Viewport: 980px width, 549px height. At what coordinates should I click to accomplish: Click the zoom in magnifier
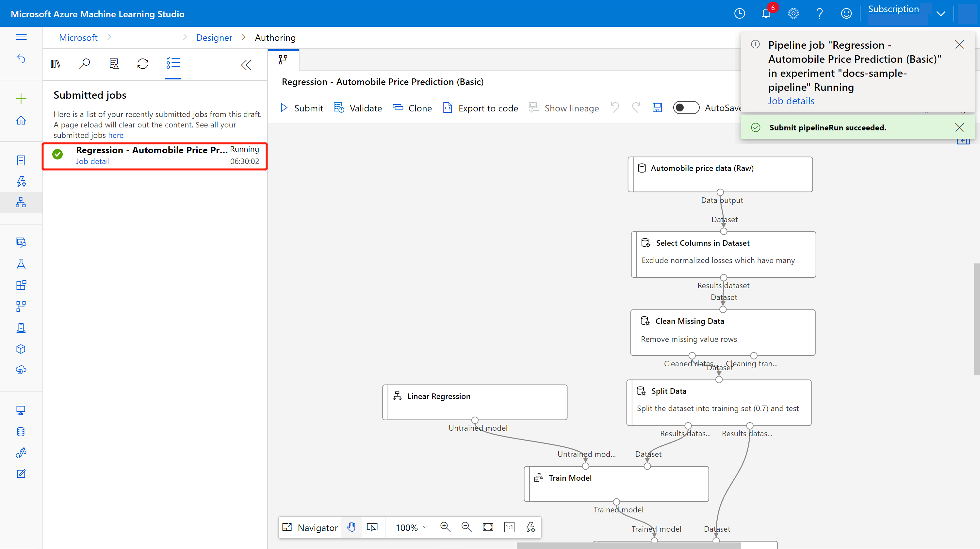pos(445,527)
